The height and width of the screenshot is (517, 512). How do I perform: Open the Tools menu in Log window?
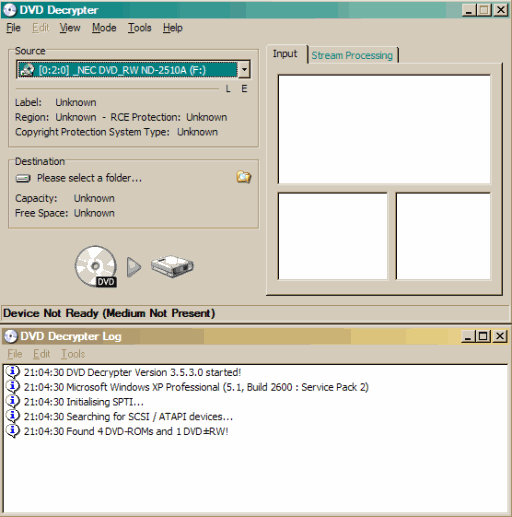click(73, 354)
